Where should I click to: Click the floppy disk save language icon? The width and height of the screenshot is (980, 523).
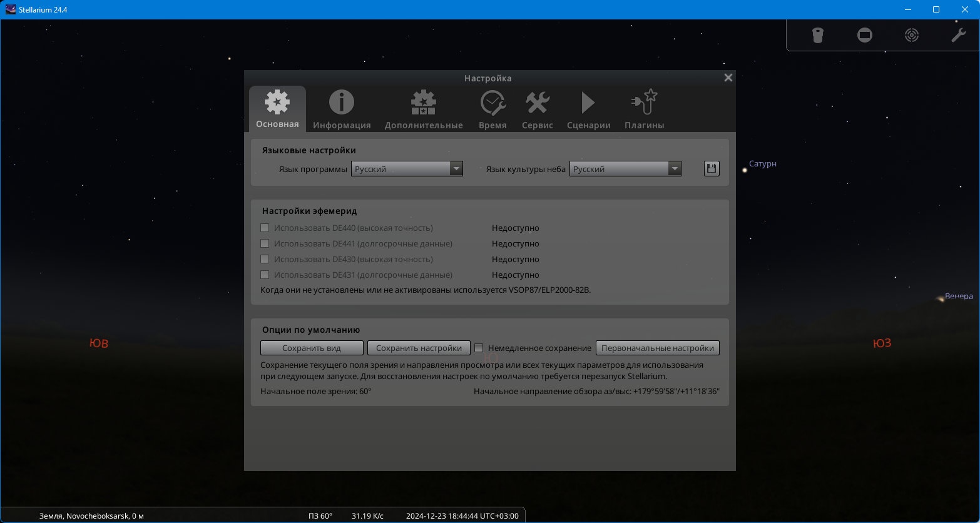pyautogui.click(x=712, y=168)
